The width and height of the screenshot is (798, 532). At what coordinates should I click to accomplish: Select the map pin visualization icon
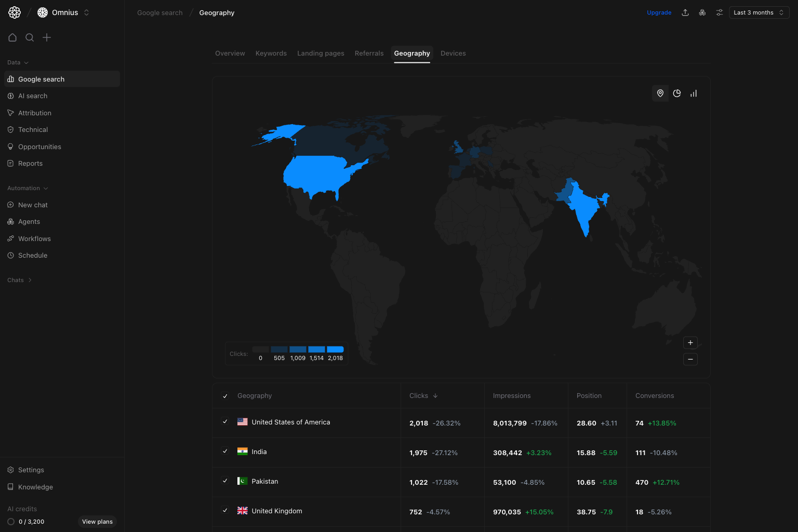point(660,93)
